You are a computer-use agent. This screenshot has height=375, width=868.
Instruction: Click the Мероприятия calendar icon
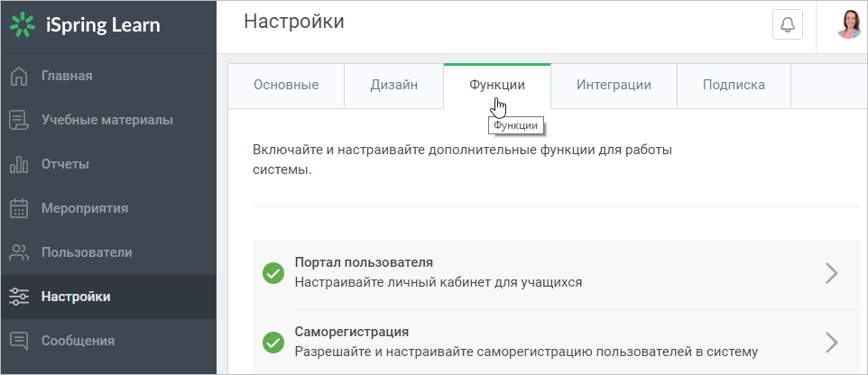tap(19, 208)
